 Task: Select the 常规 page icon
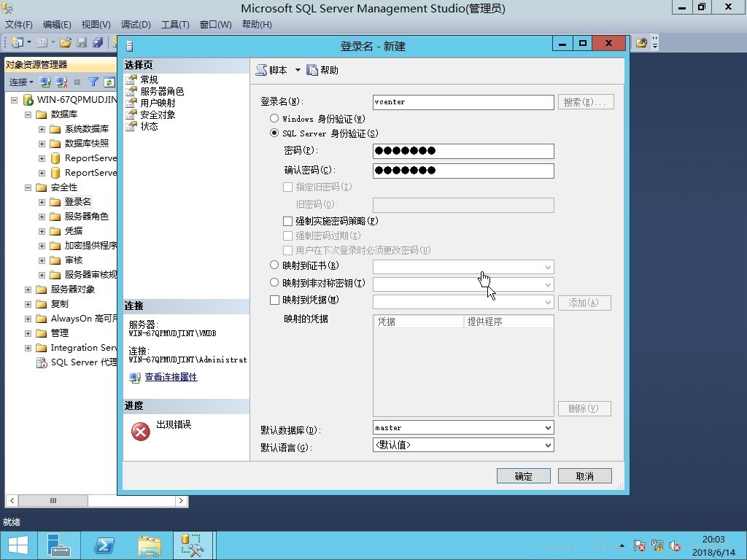point(131,79)
